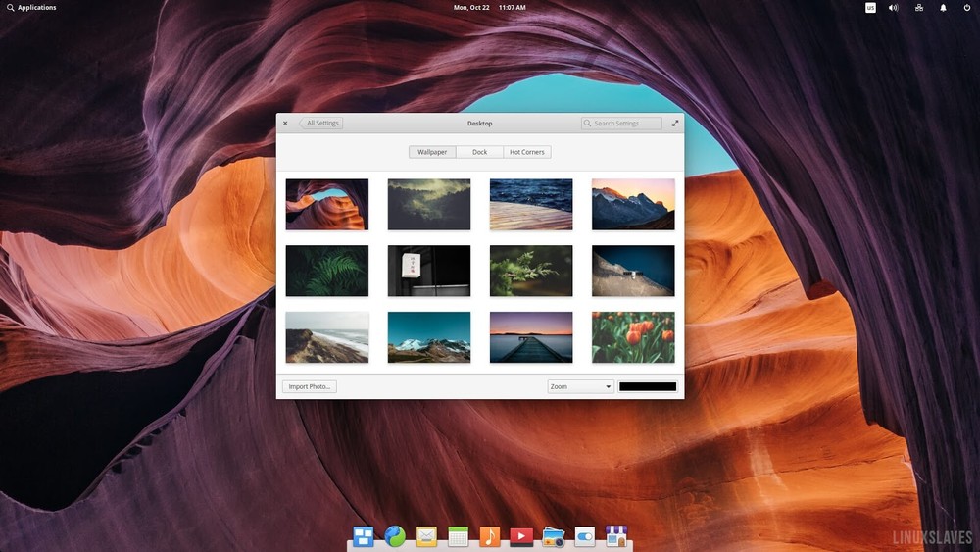Viewport: 980px width, 552px height.
Task: Launch the web browser from the dock
Action: (395, 536)
